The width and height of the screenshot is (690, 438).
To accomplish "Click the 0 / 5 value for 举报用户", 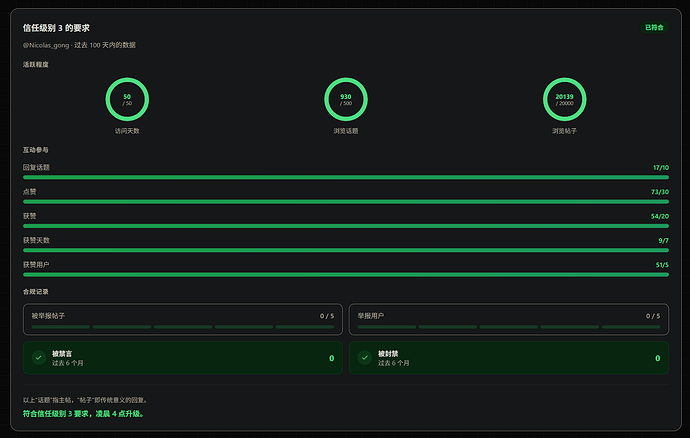I will click(x=653, y=316).
